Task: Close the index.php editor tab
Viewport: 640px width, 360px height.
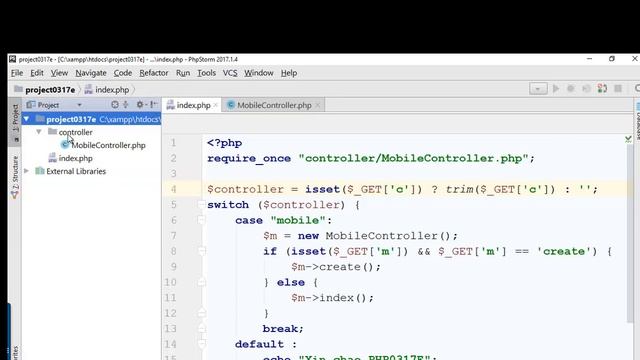Action: click(x=216, y=105)
